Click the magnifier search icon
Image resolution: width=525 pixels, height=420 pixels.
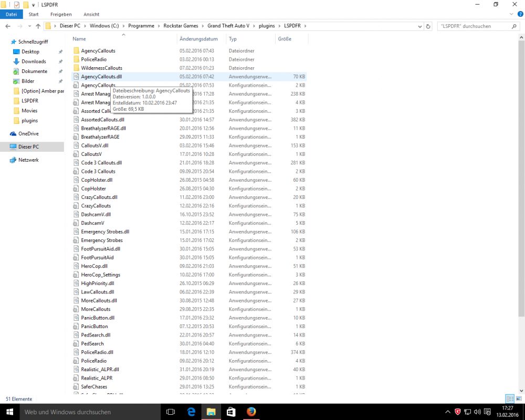click(x=514, y=26)
